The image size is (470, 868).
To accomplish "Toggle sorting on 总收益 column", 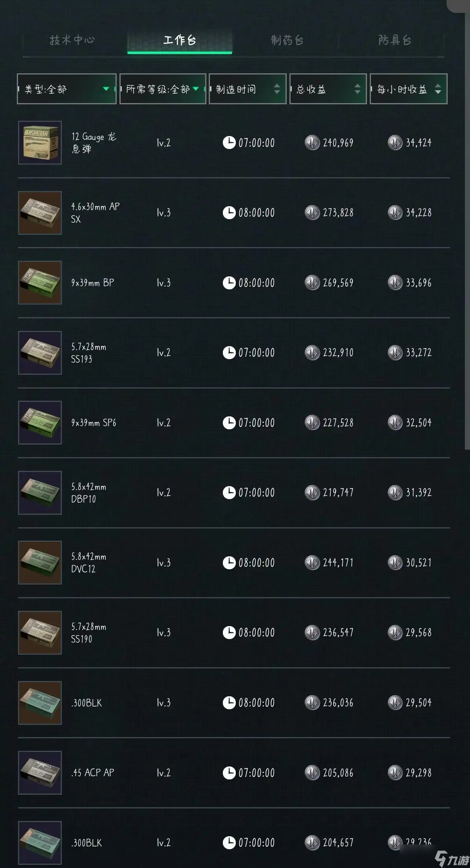I will [357, 89].
